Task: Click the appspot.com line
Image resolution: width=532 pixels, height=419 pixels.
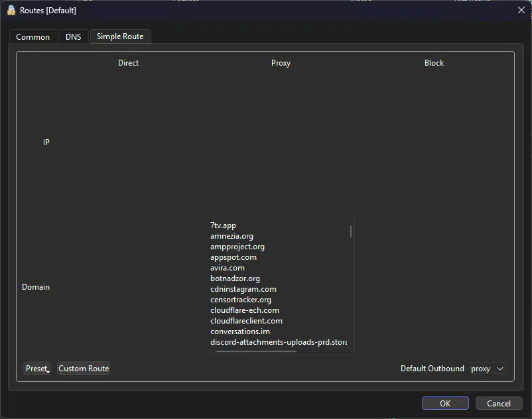Action: 233,257
